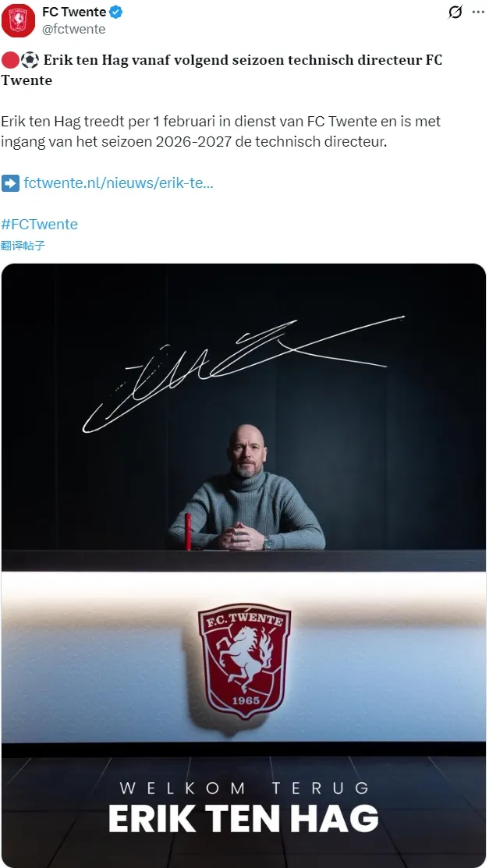Click the white signature in the image
Image resolution: width=489 pixels, height=868 pixels.
point(243,374)
